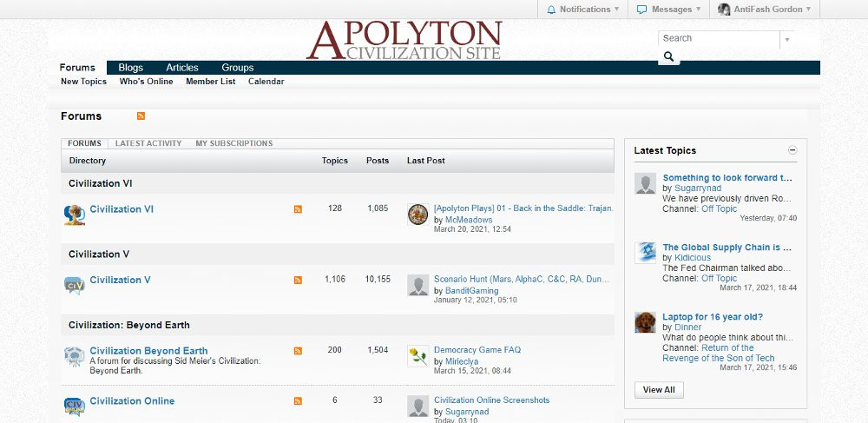Click Sugarrynad's avatar in Latest Topics
Image resolution: width=868 pixels, height=423 pixels.
click(x=645, y=183)
